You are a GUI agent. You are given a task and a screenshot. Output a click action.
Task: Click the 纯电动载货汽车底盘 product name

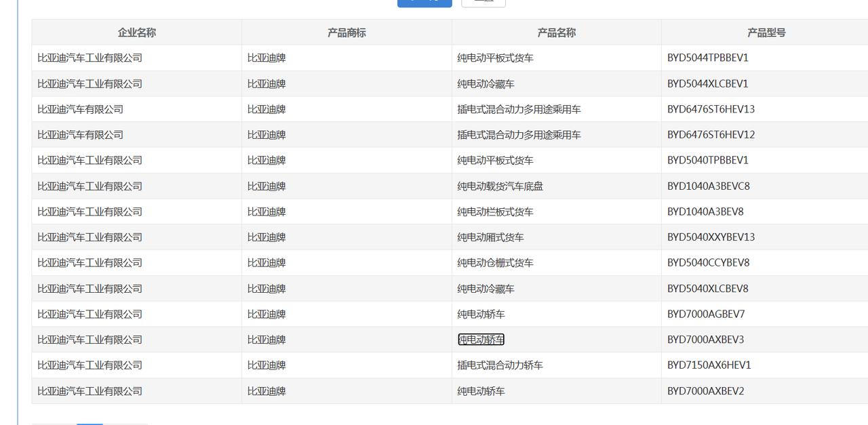[500, 186]
